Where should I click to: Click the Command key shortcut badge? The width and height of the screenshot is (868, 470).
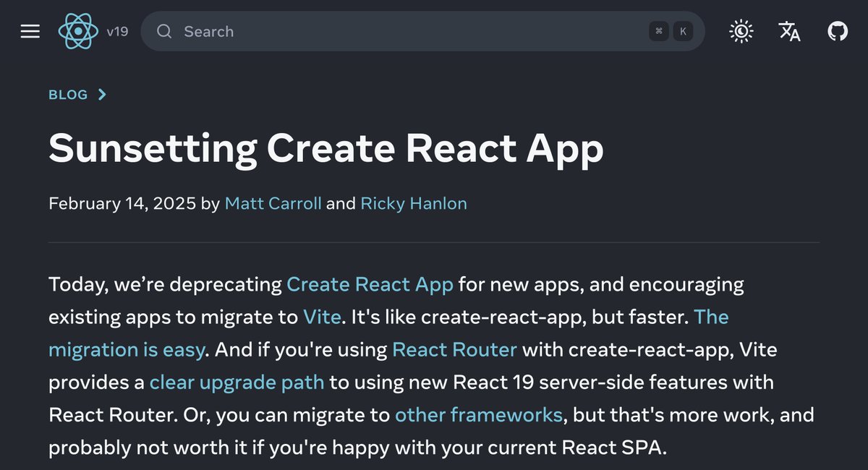tap(658, 31)
